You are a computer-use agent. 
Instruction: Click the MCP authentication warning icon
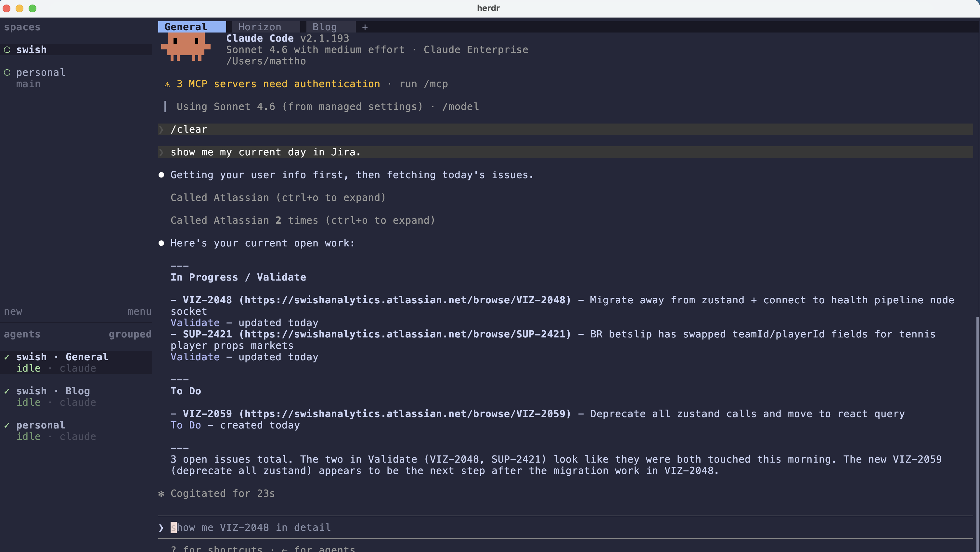[x=167, y=84]
